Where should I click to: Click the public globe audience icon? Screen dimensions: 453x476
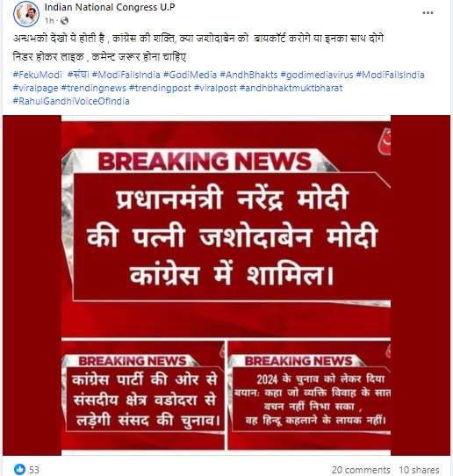tap(64, 21)
